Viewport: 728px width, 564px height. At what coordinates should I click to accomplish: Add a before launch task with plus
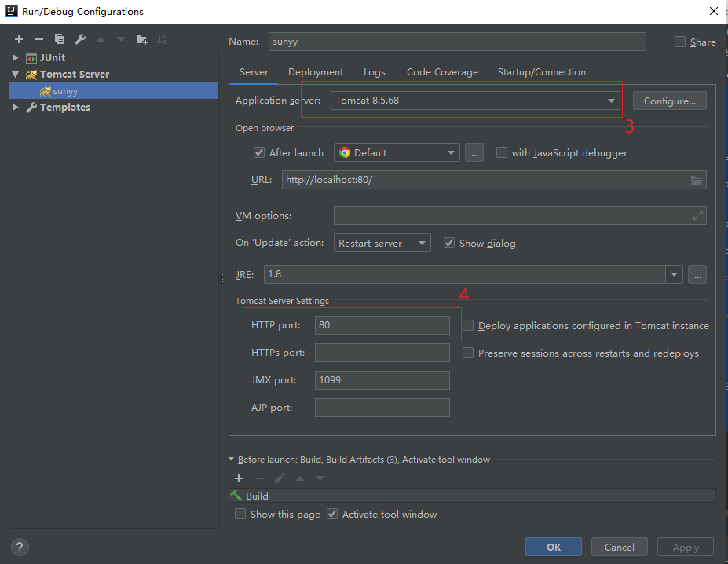[x=239, y=478]
